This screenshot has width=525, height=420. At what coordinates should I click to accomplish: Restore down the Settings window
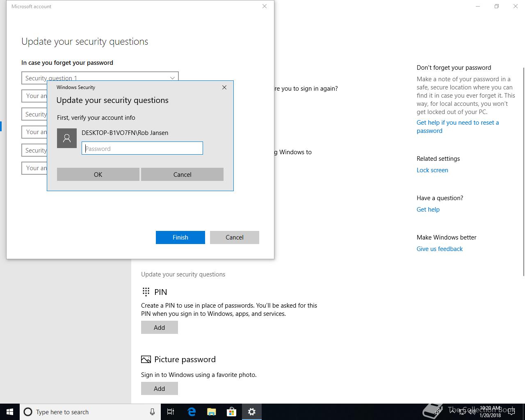tap(497, 6)
